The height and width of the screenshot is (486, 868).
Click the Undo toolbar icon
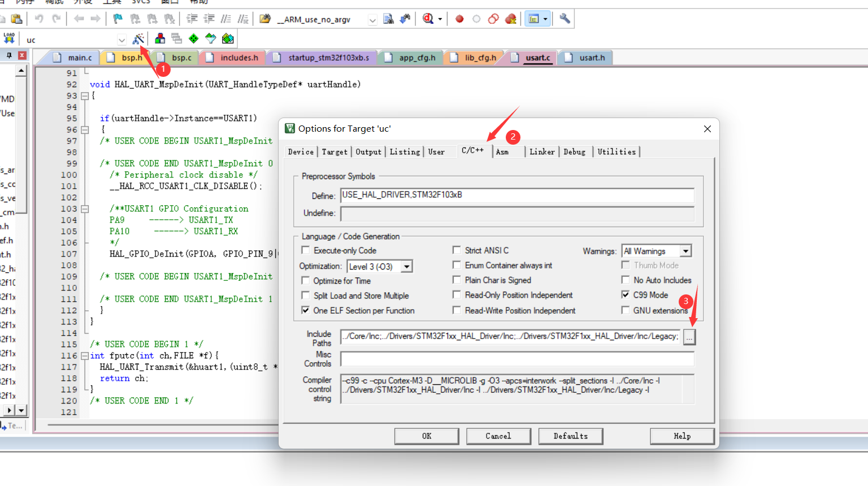39,19
